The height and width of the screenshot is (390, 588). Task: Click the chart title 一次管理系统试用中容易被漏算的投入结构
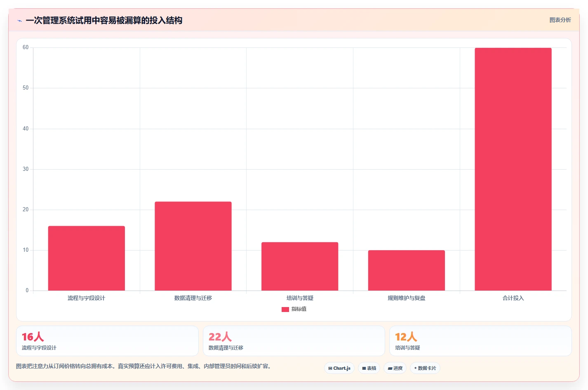104,20
